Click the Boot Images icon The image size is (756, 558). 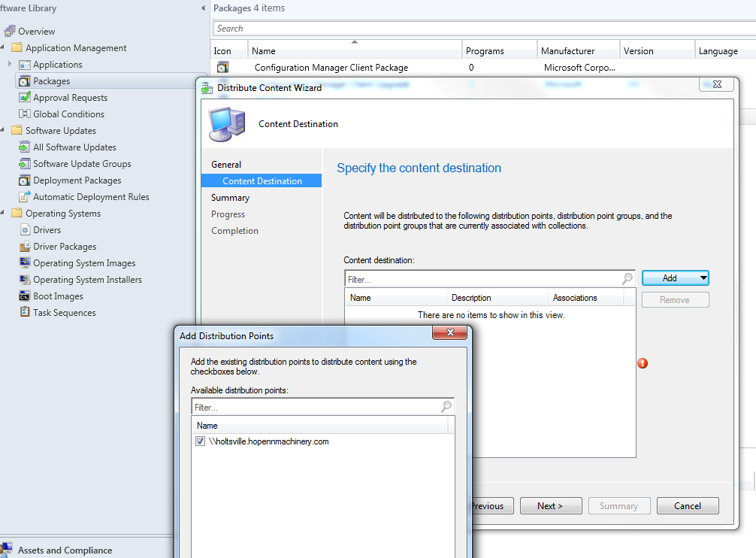click(x=26, y=296)
